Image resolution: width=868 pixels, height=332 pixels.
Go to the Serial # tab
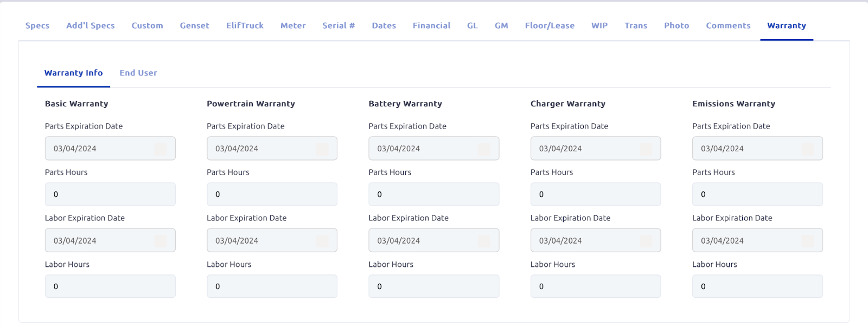click(339, 25)
